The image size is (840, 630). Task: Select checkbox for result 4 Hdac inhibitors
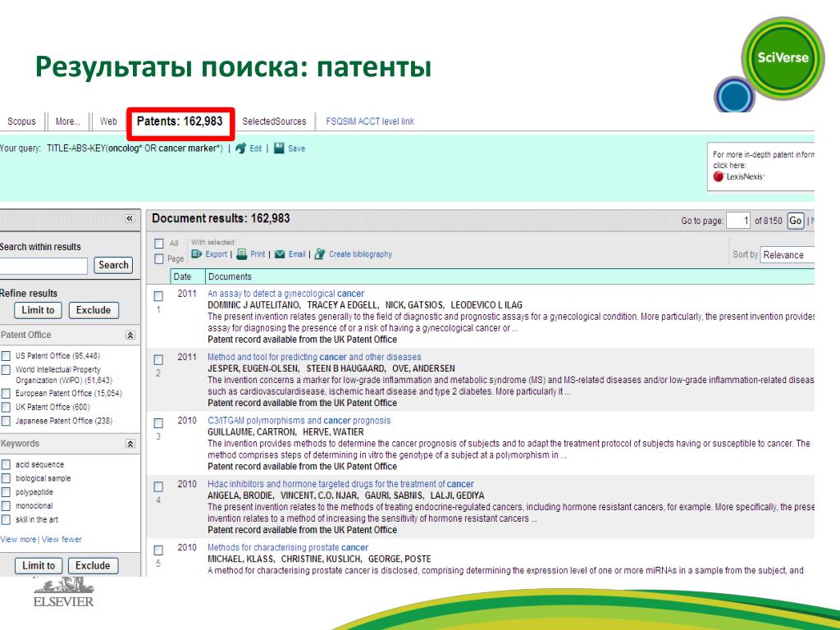158,487
